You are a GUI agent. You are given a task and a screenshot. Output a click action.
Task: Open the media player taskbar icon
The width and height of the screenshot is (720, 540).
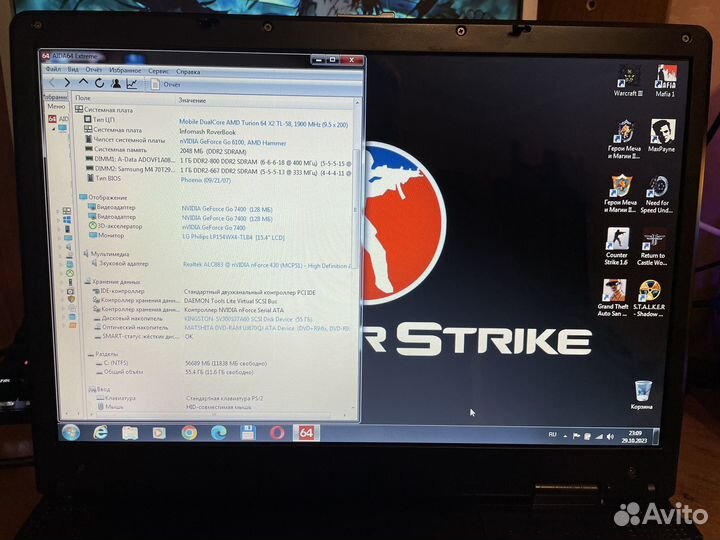(159, 433)
